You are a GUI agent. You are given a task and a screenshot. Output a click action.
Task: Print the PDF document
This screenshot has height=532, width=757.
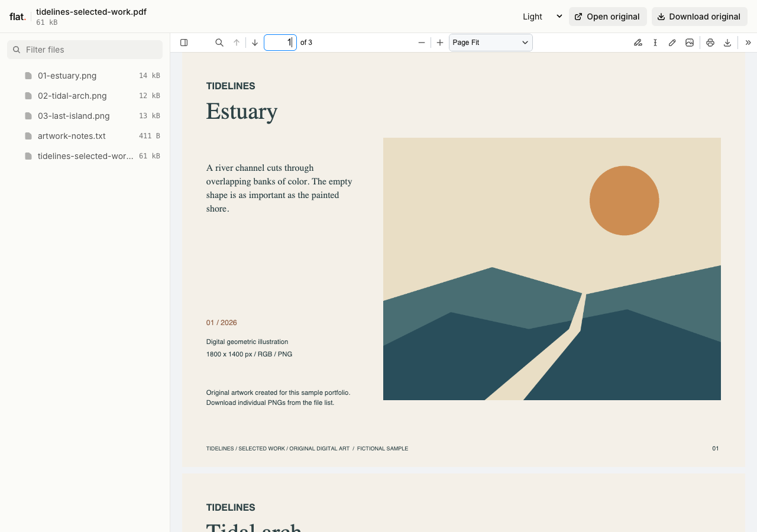tap(710, 43)
